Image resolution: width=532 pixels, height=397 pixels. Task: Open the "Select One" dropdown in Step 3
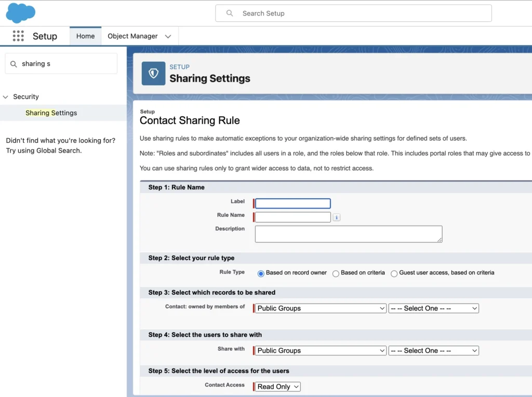[433, 308]
